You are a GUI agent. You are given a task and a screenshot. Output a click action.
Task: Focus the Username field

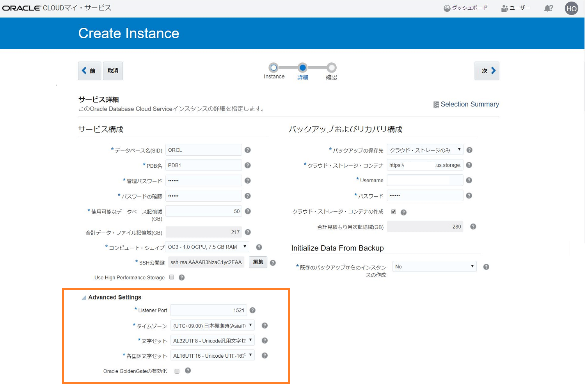[x=425, y=180]
